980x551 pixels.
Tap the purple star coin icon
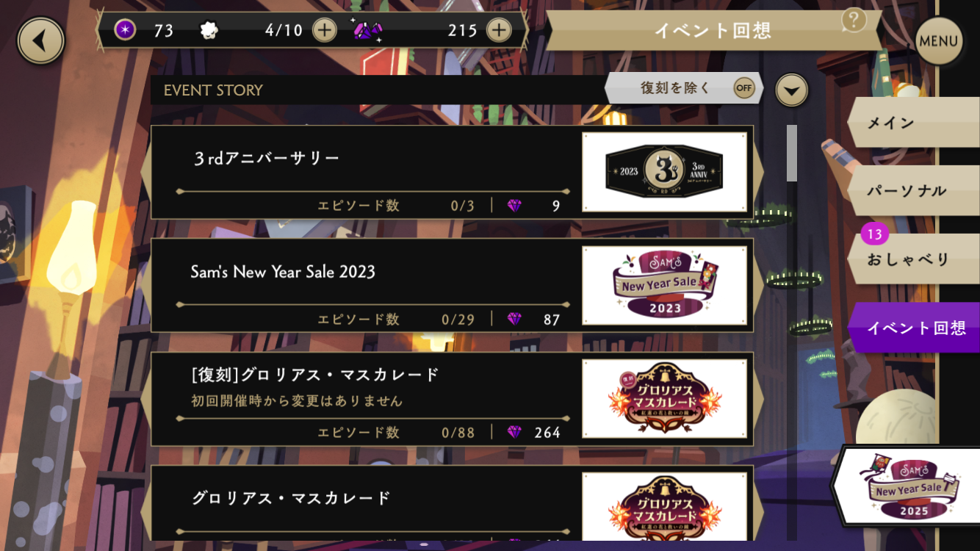[x=126, y=30]
